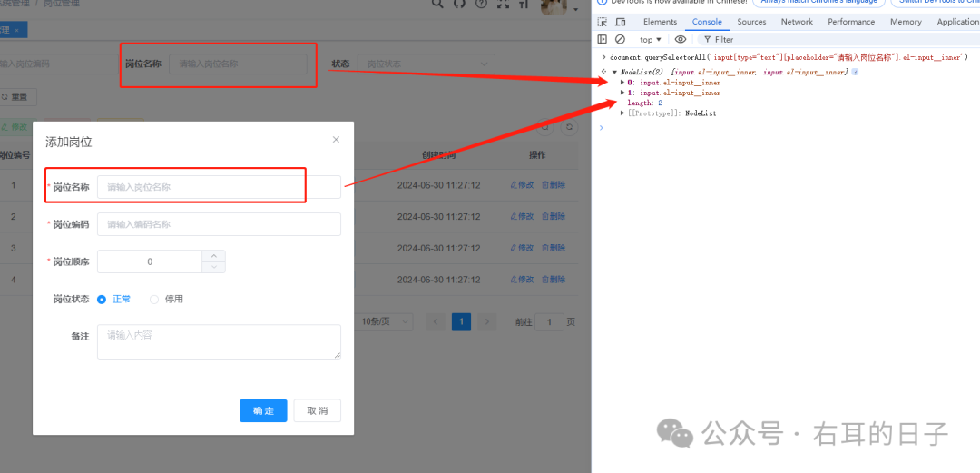The height and width of the screenshot is (473, 980).
Task: Click Always match Chrome's language button
Action: [x=818, y=2]
